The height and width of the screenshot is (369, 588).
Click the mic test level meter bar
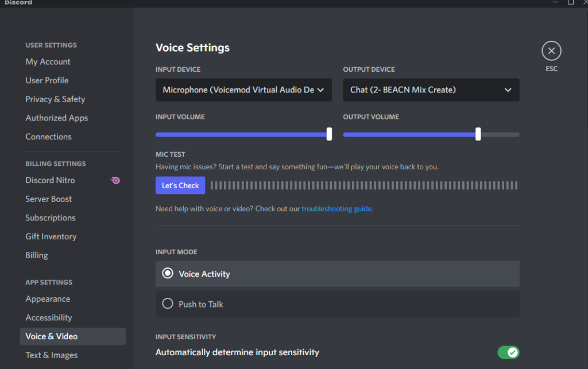pyautogui.click(x=363, y=185)
